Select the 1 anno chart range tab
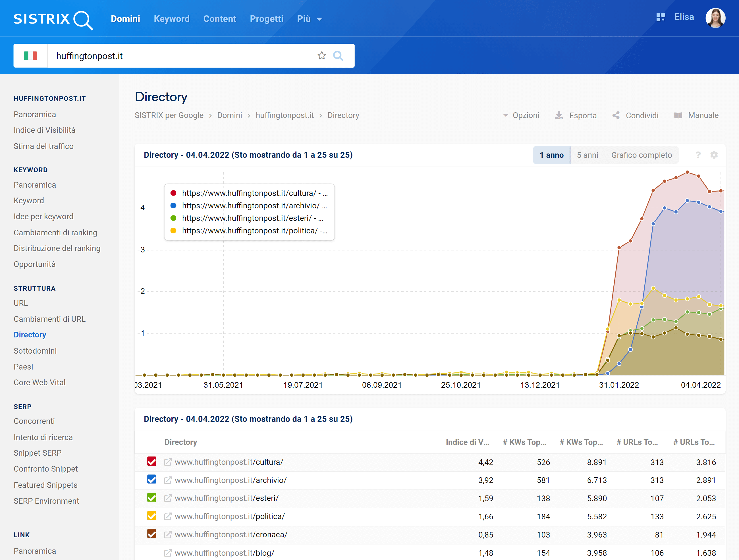Viewport: 739px width, 560px height. (552, 155)
